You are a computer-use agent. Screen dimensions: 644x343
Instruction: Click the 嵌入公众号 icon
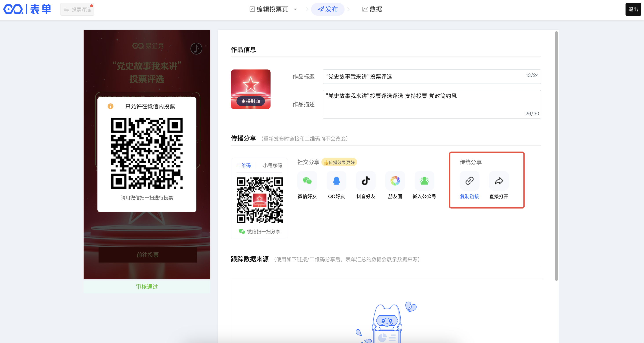pos(424,181)
